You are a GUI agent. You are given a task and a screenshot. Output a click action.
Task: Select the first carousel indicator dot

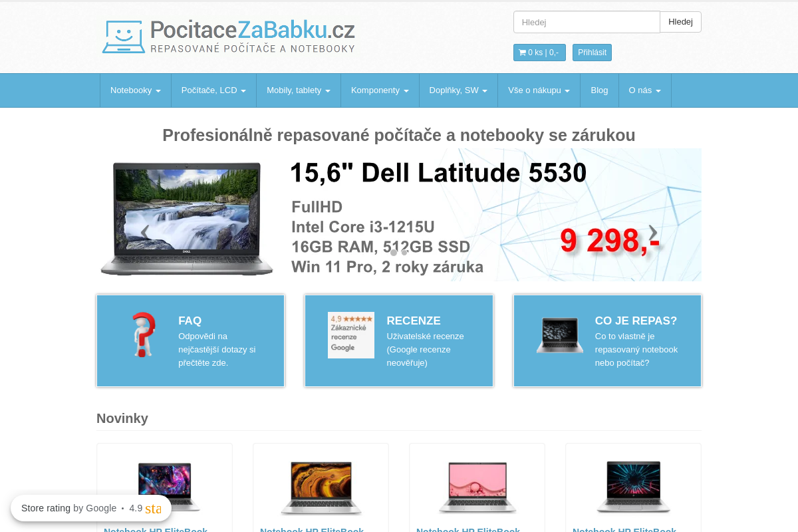(x=394, y=253)
